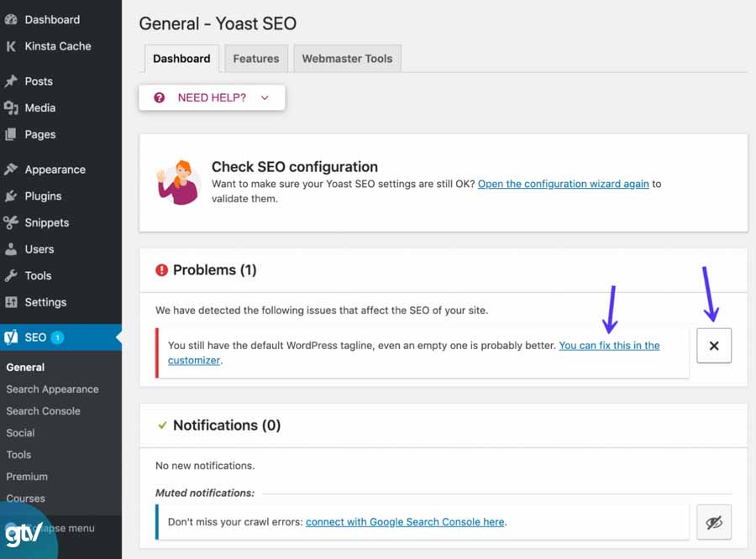Open the Tools wrench icon

click(x=12, y=275)
